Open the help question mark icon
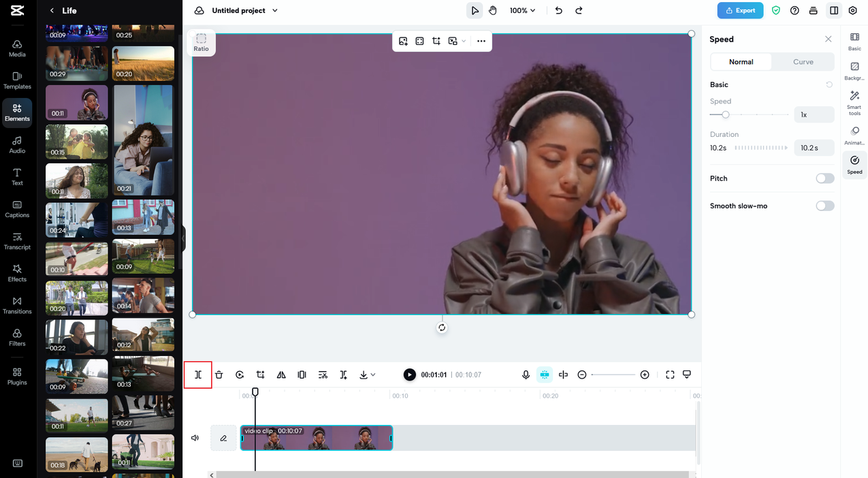868x478 pixels. pos(794,10)
